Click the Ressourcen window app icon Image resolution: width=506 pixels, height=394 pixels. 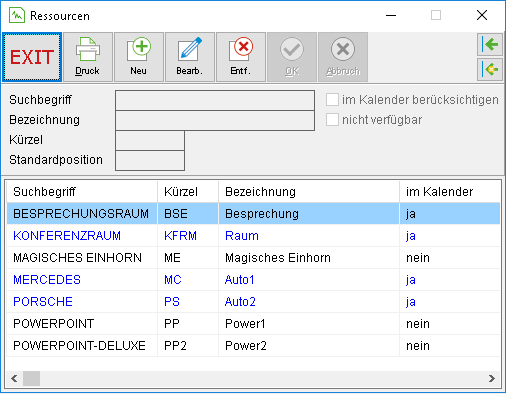[17, 15]
